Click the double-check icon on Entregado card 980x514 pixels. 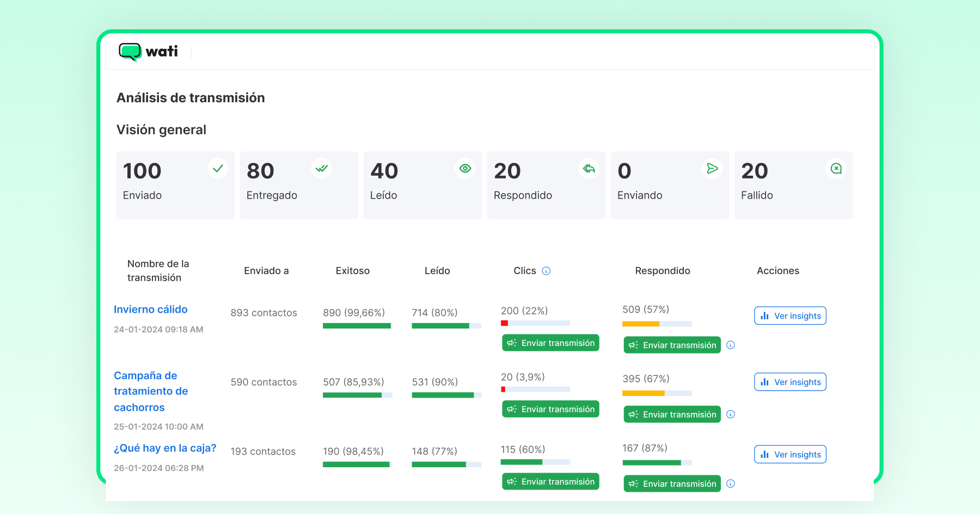click(322, 169)
